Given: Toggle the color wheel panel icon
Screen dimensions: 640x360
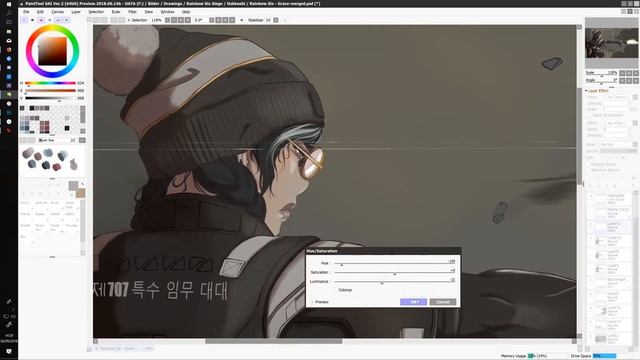Looking at the screenshot, I should (x=24, y=20).
